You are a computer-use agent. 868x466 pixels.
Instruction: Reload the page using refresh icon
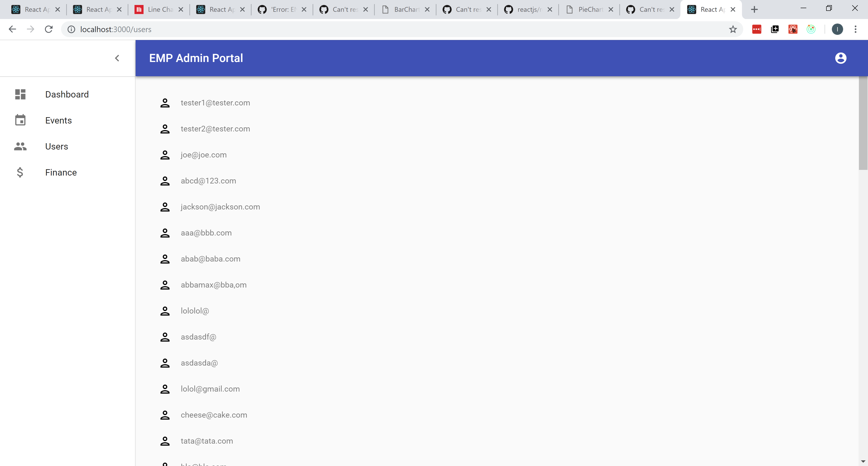[49, 29]
